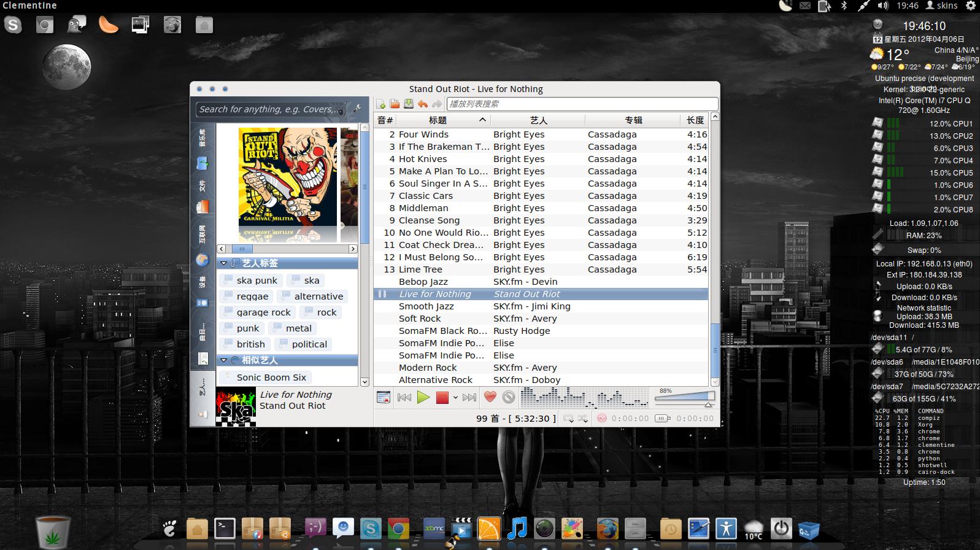Click the garage rock tag
This screenshot has height=550, width=980.
coord(257,312)
